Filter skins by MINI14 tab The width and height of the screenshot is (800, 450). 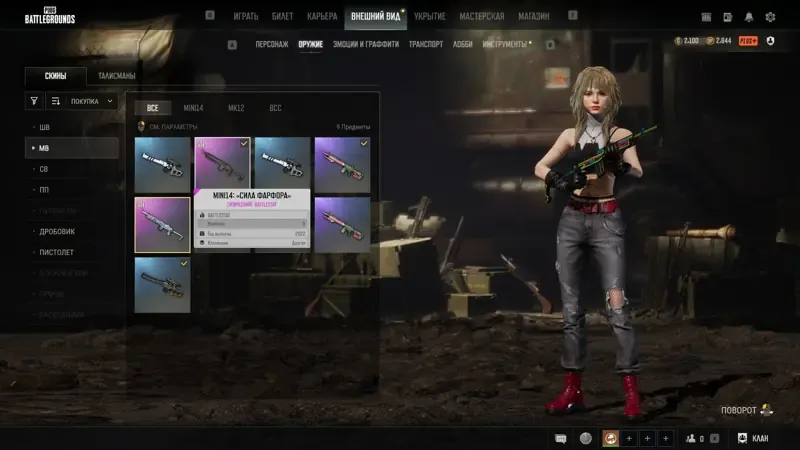pos(193,108)
